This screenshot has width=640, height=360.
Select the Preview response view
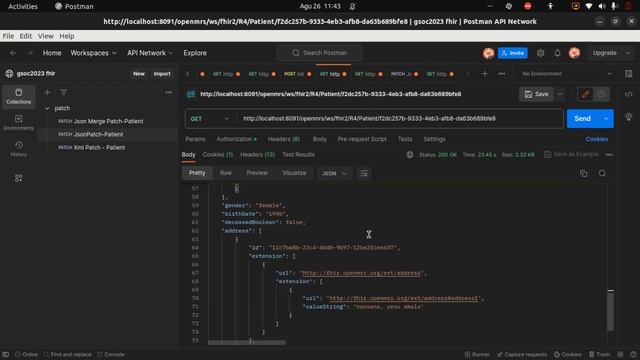coord(257,173)
